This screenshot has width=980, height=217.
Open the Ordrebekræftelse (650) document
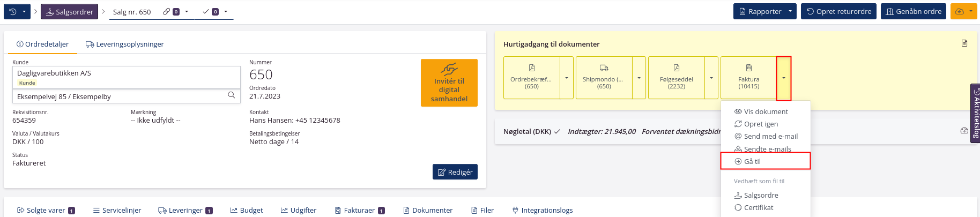[x=532, y=78]
